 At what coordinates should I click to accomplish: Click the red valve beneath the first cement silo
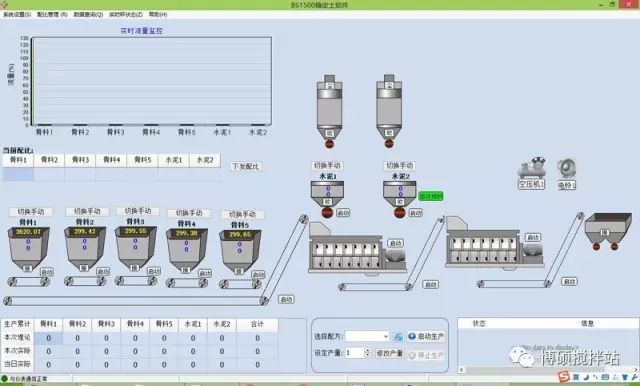pos(329,144)
